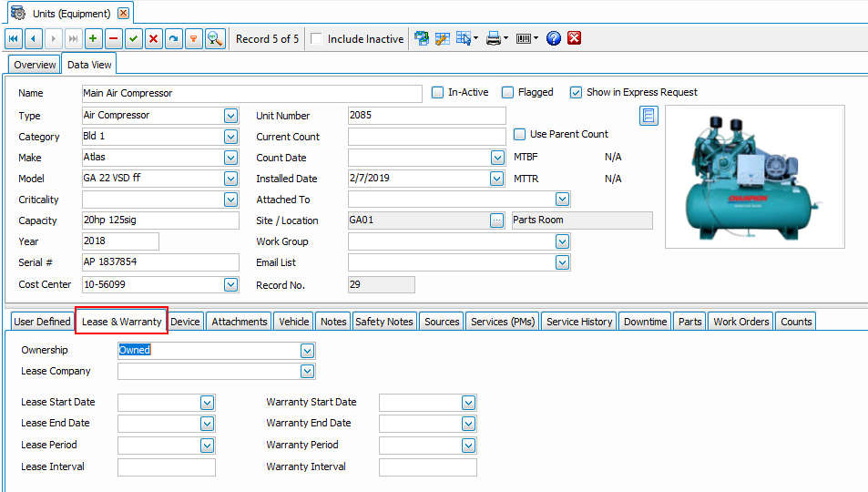Viewport: 868px width, 492px height.
Task: Open the Downtime tab
Action: 646,322
